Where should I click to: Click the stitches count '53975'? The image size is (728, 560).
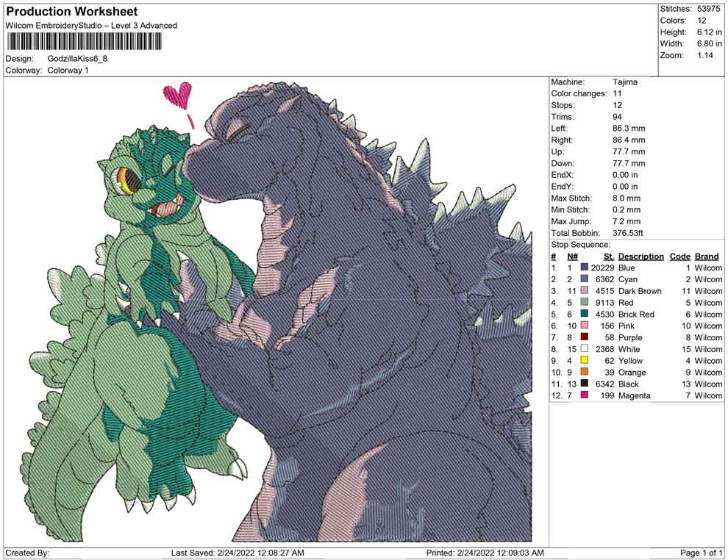click(708, 9)
